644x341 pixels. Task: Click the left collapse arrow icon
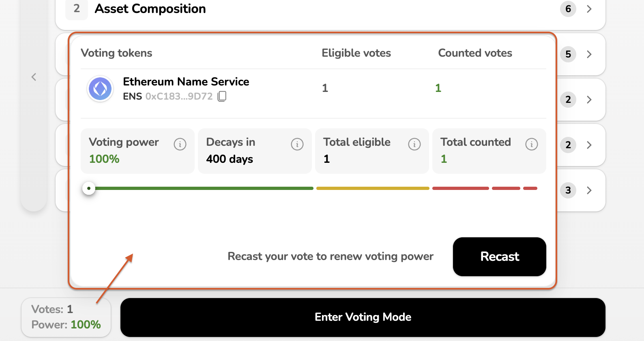point(34,77)
